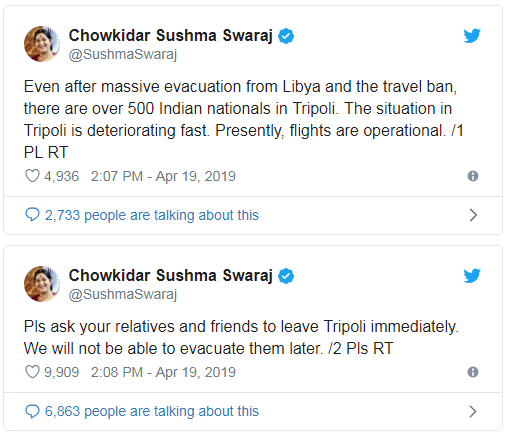Open info icon on the second tweet

point(473,372)
